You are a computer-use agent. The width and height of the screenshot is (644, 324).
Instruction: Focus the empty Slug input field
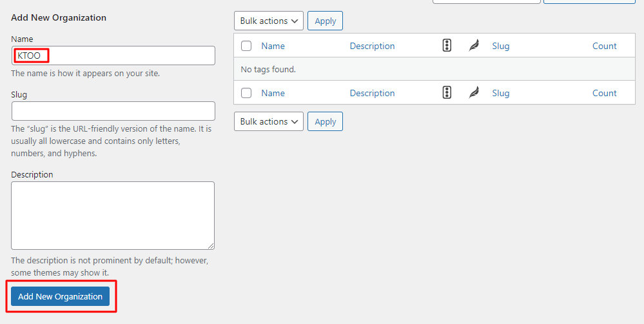[x=113, y=111]
